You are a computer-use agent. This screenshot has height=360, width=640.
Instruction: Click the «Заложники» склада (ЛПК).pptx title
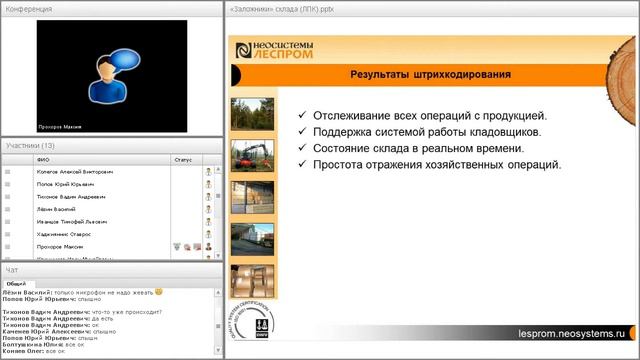pos(282,9)
